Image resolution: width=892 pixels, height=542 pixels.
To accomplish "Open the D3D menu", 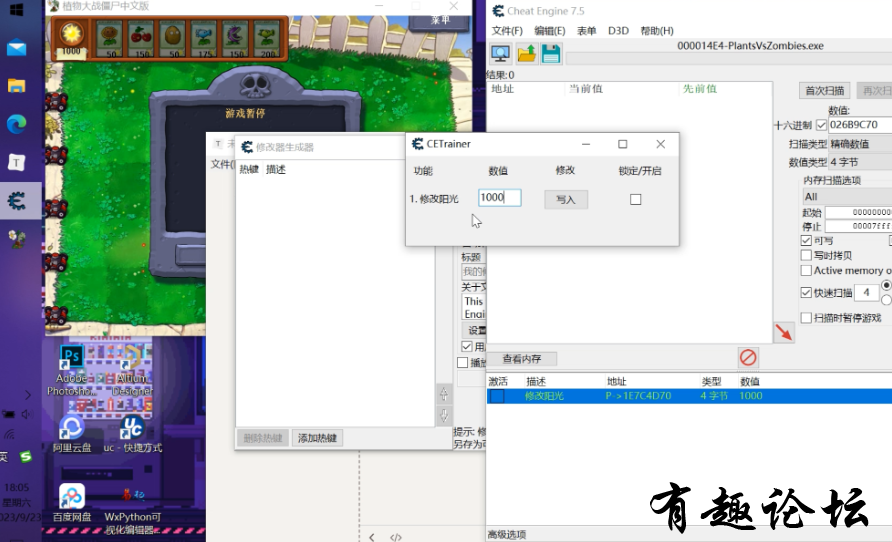I will pos(618,31).
